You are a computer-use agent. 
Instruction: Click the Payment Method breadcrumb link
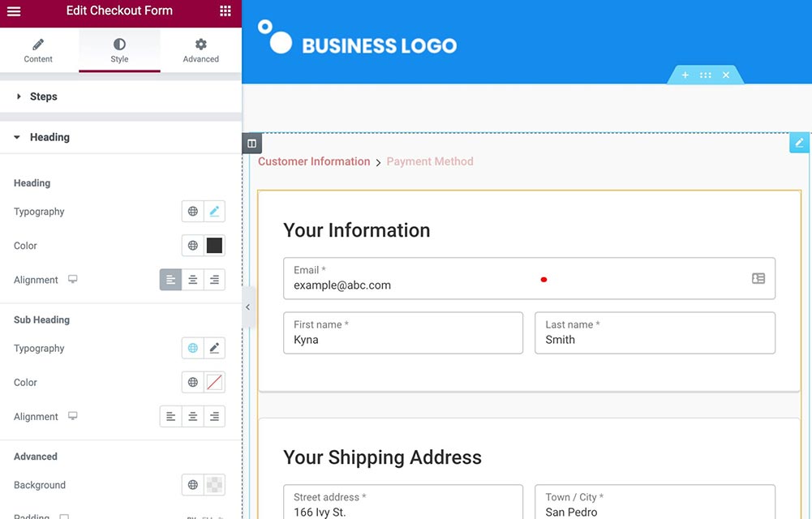pos(429,161)
